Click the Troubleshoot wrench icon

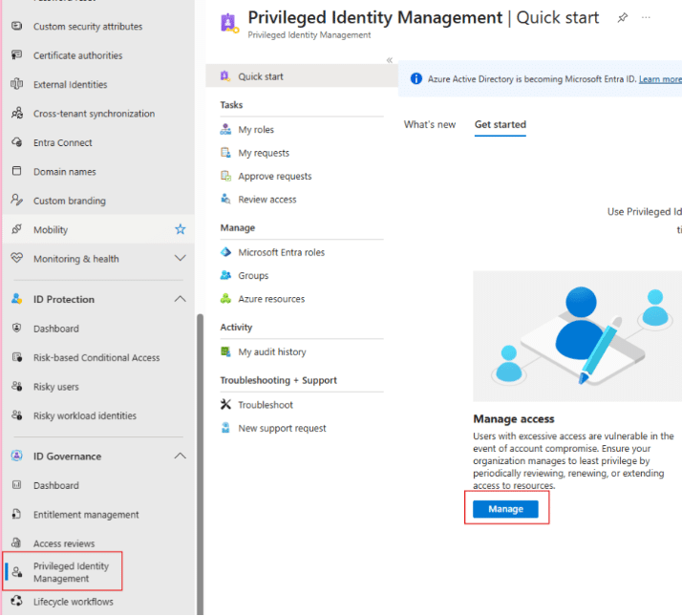pyautogui.click(x=225, y=405)
